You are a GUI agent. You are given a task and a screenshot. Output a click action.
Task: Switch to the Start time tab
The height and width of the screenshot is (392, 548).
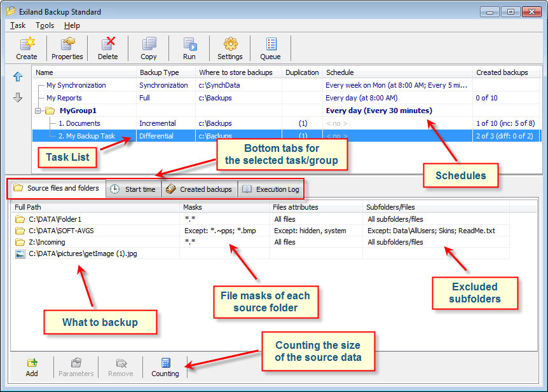[x=134, y=189]
